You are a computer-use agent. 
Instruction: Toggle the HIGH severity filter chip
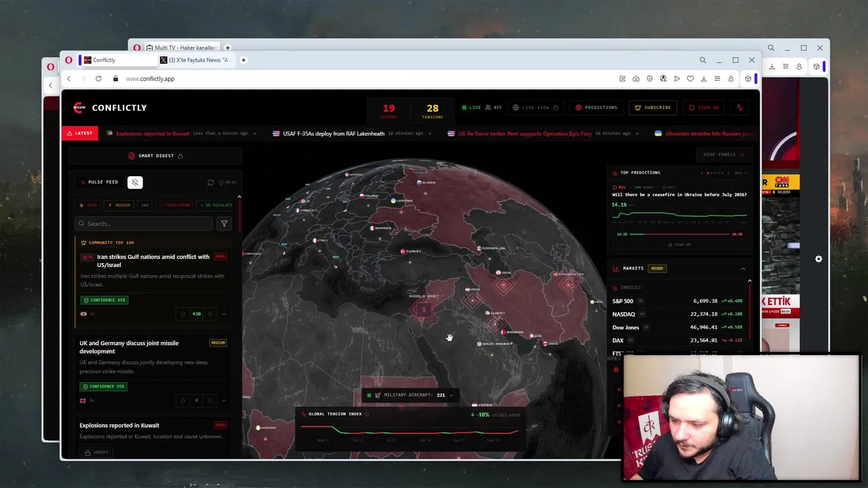click(x=89, y=205)
